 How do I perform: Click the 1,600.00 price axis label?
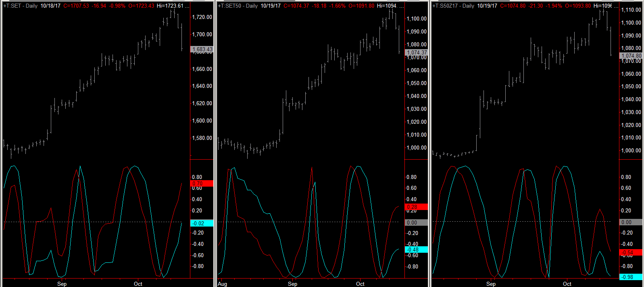click(x=202, y=121)
